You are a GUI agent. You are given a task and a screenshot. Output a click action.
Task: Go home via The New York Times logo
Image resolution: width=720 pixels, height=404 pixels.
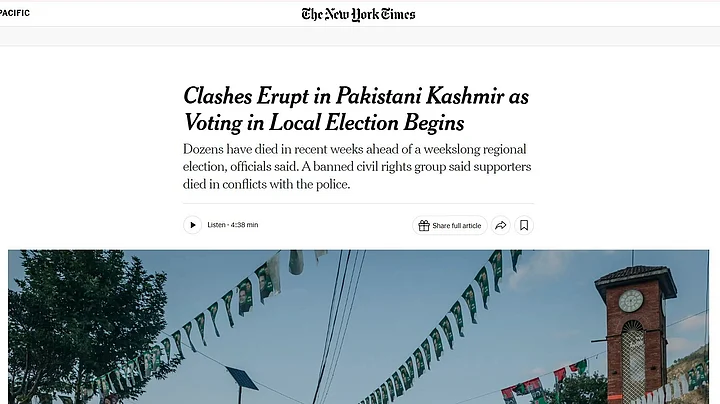pyautogui.click(x=358, y=14)
